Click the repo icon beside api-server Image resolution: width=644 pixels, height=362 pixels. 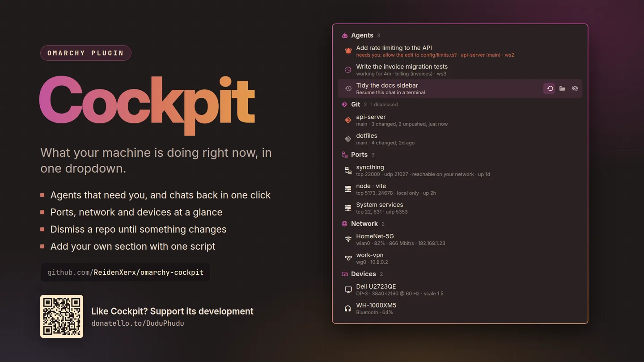(x=348, y=120)
